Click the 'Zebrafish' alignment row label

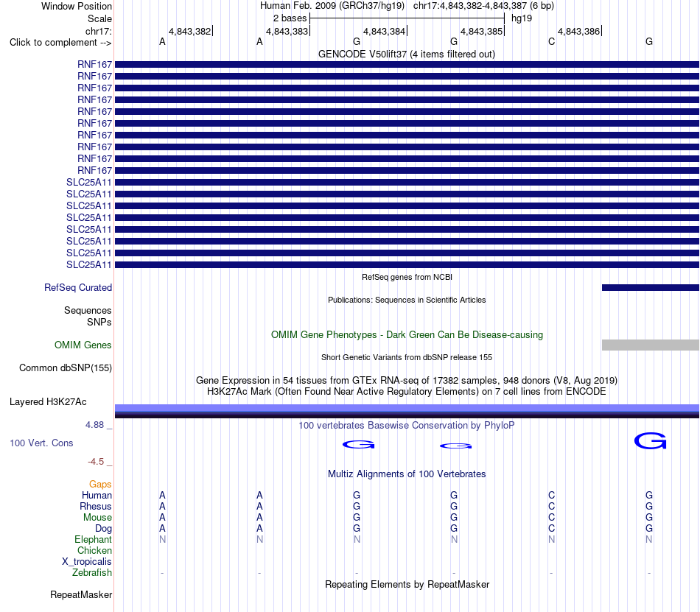pyautogui.click(x=91, y=572)
